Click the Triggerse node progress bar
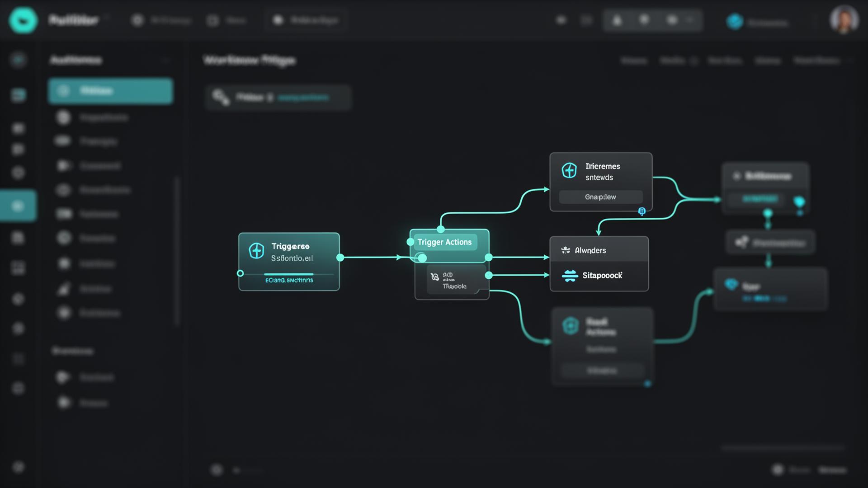Viewport: 868px width, 488px height. click(x=289, y=274)
